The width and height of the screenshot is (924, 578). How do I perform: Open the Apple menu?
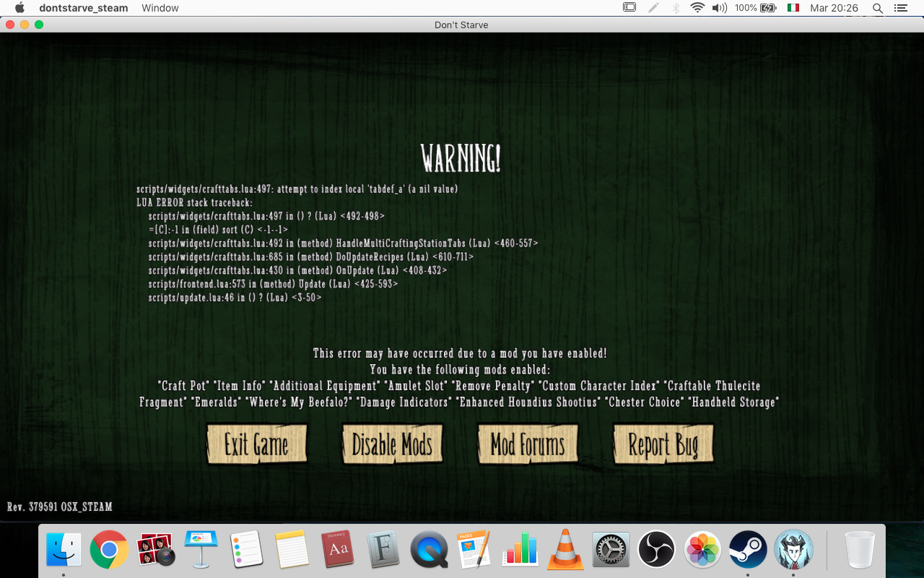[x=19, y=8]
